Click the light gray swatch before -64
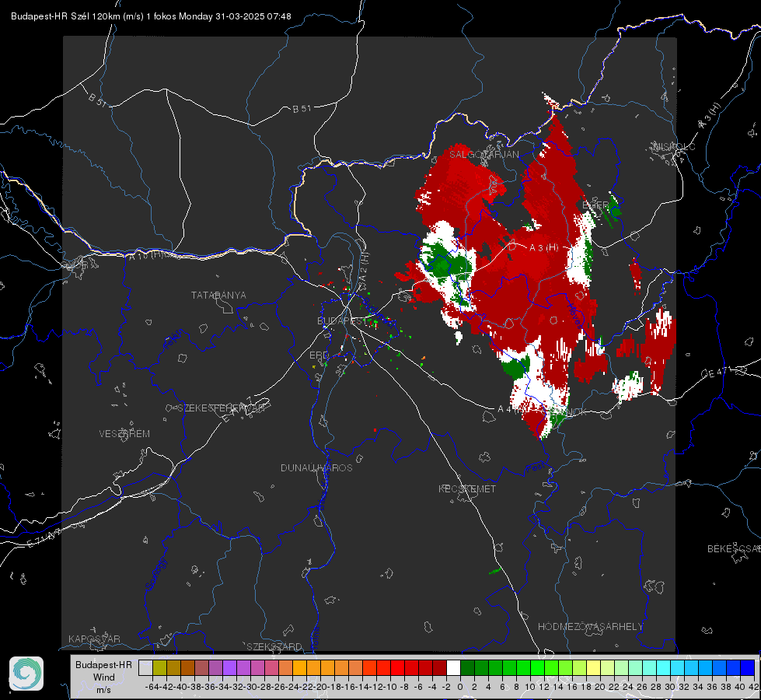This screenshot has height=700, width=761. (145, 668)
